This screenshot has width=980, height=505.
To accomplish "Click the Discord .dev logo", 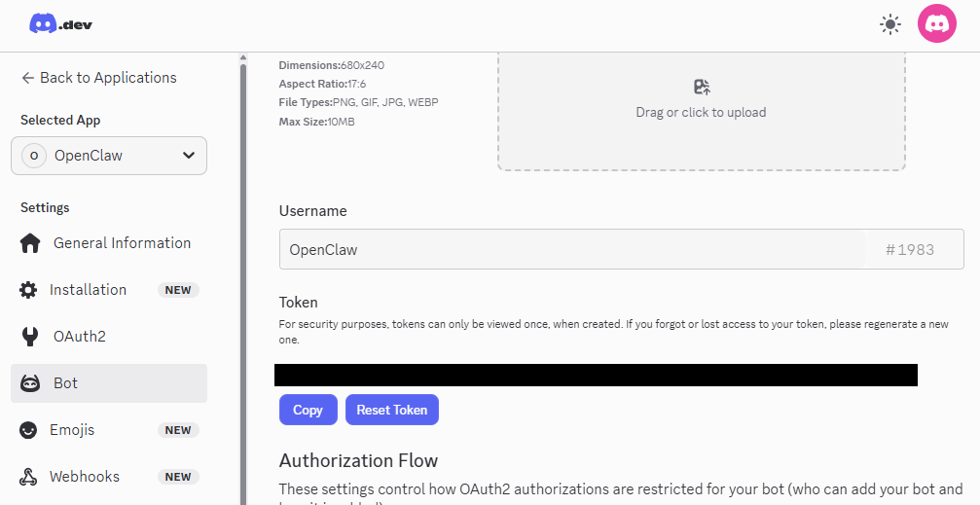I will tap(60, 24).
